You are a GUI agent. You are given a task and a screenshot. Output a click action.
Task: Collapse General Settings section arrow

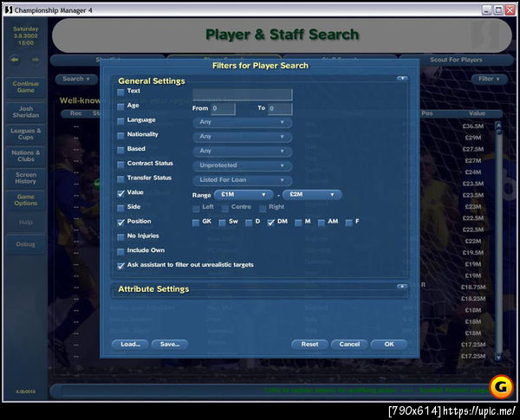coord(402,79)
